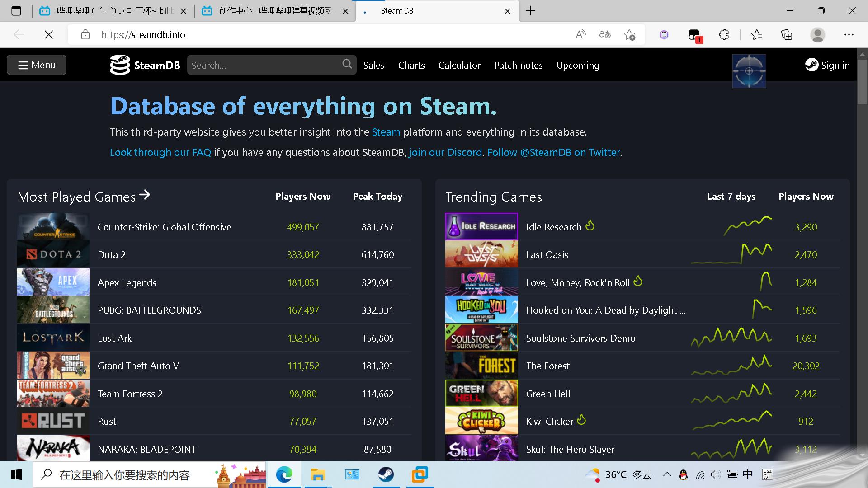Switch to the 创作中心 bilibili tab
868x488 pixels.
[275, 11]
